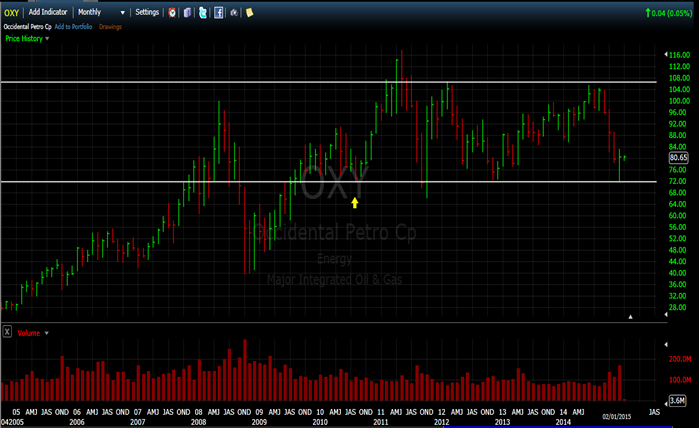Close the Volume panel with X box

7,332
